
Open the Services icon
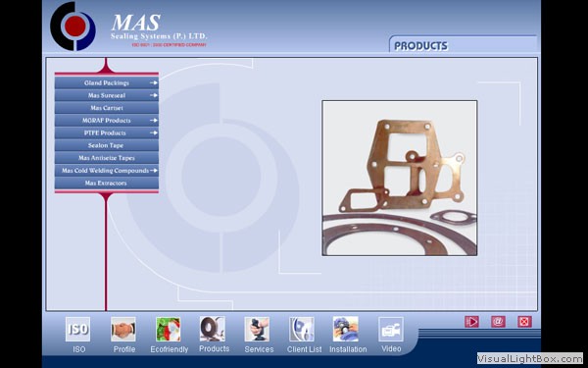(x=257, y=329)
